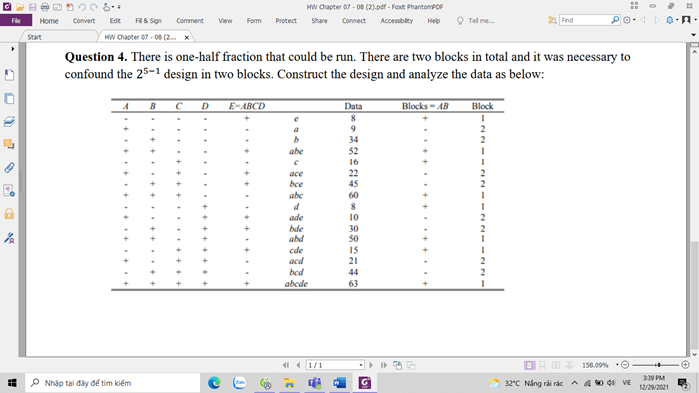The image size is (699, 393).
Task: Switch to the Start document tab
Action: pyautogui.click(x=34, y=37)
